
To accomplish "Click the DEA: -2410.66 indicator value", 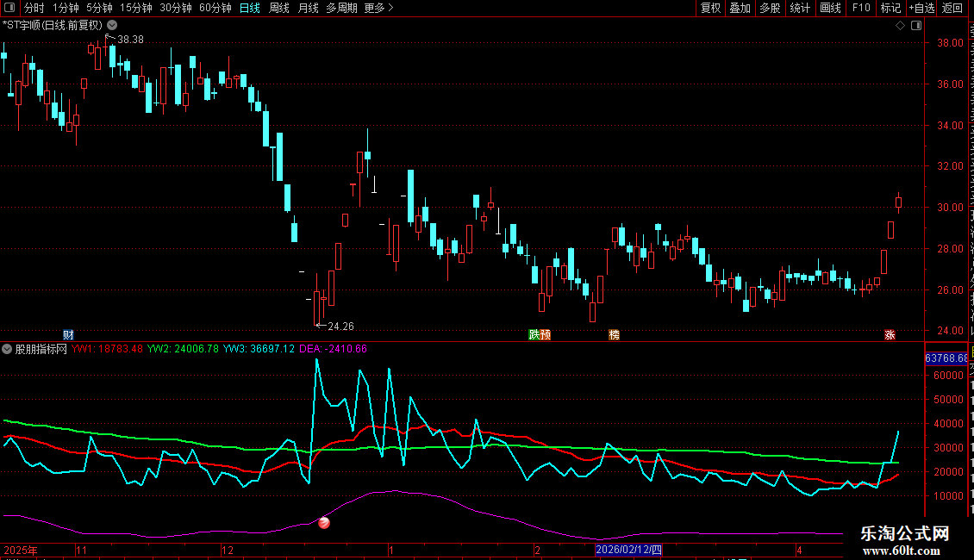I will point(333,349).
